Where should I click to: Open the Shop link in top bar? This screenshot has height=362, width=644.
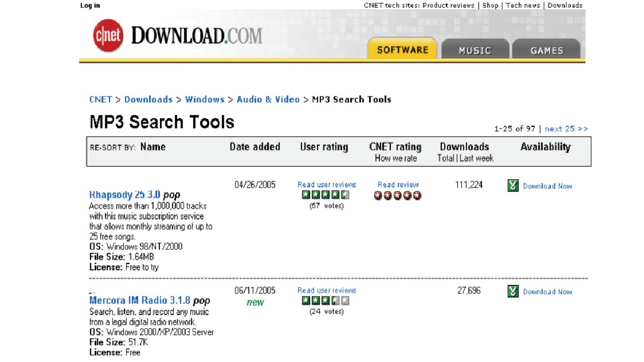[x=490, y=6]
